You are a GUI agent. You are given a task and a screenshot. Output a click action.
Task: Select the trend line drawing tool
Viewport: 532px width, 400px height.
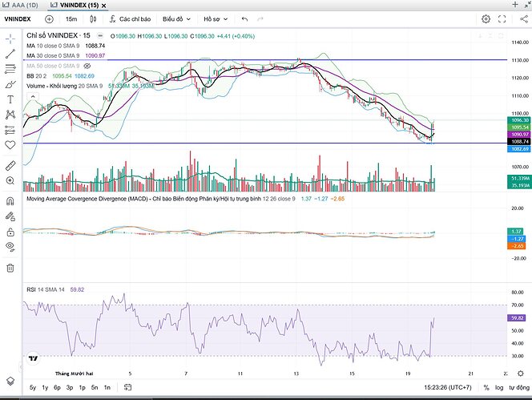point(10,53)
